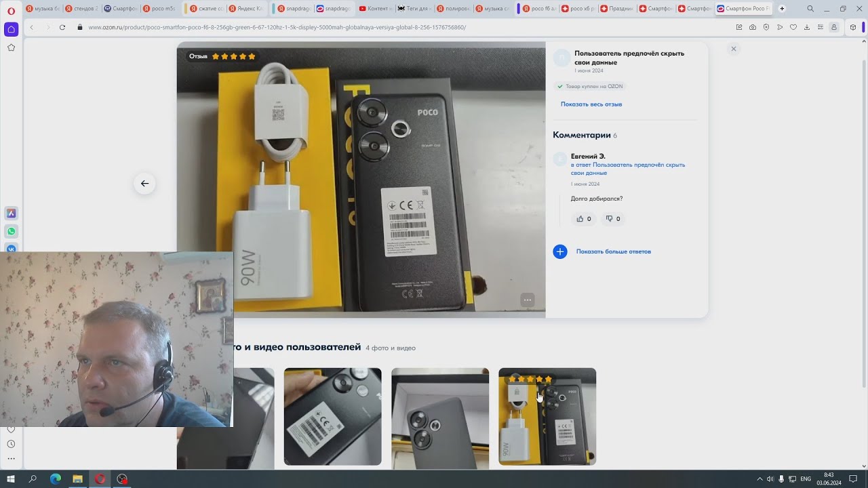868x488 pixels.
Task: Click reviewer name 'Евгений Э.'
Action: [x=588, y=157]
